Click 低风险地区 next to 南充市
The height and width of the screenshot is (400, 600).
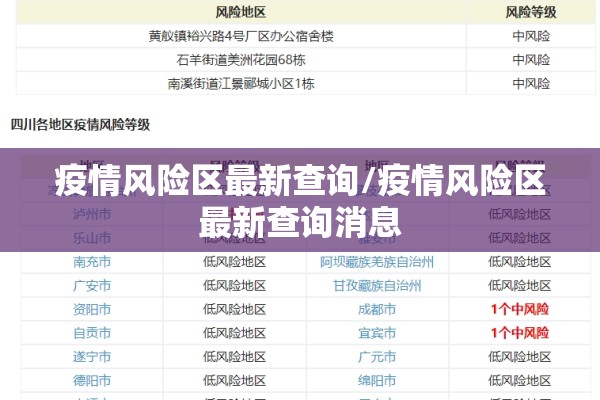click(x=235, y=262)
